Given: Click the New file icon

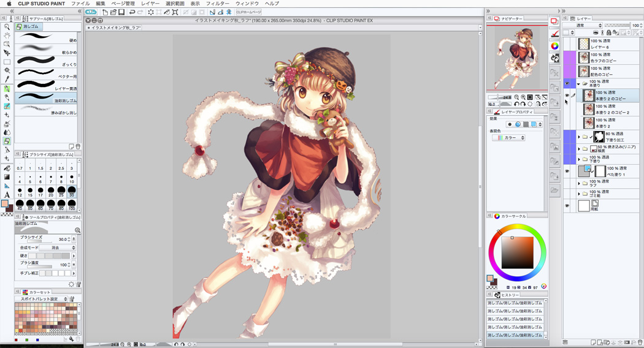Looking at the screenshot, I should click(105, 12).
